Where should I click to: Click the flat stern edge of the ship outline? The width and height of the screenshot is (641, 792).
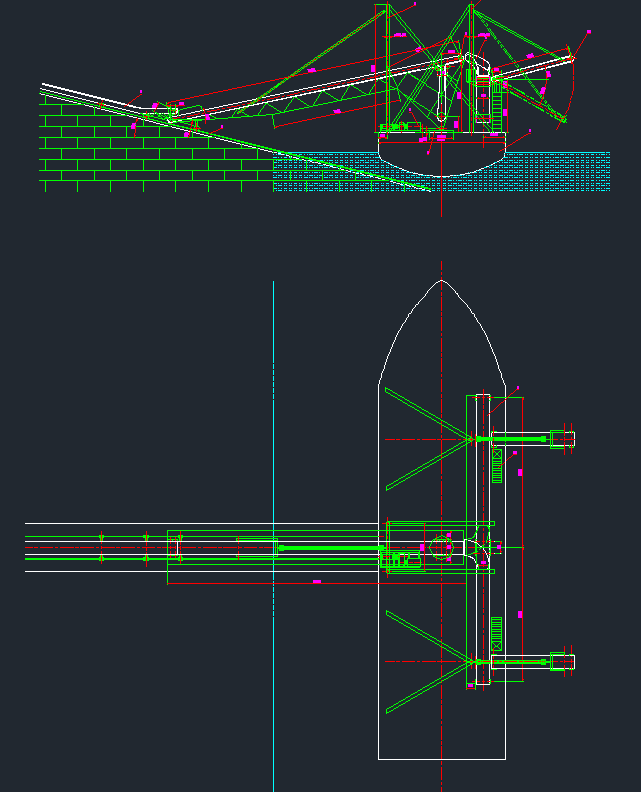(x=441, y=760)
